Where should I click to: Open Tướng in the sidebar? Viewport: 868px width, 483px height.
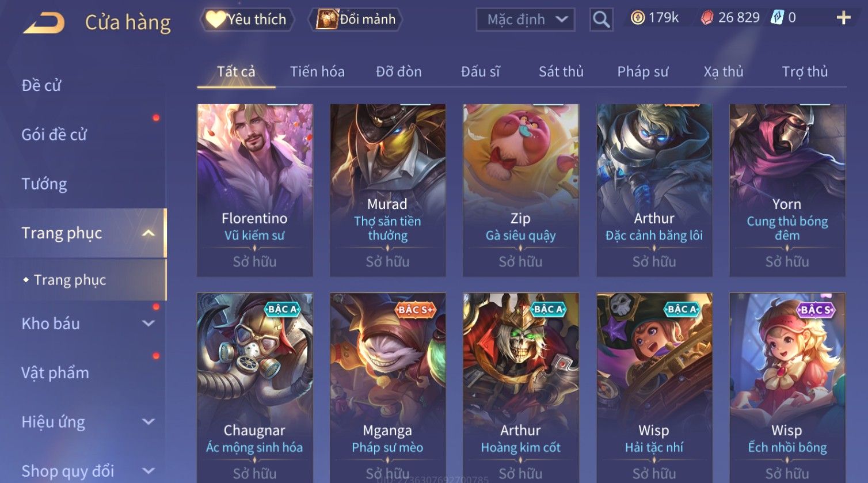[44, 184]
